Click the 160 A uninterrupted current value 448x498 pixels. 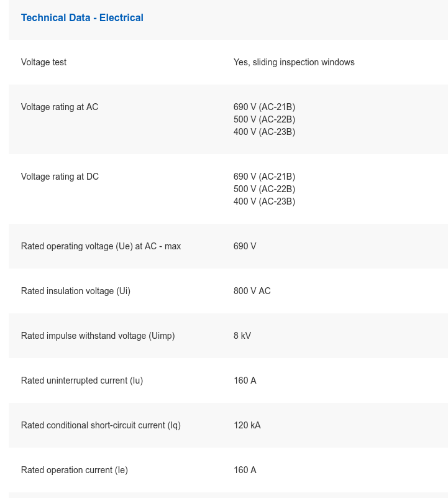(245, 380)
